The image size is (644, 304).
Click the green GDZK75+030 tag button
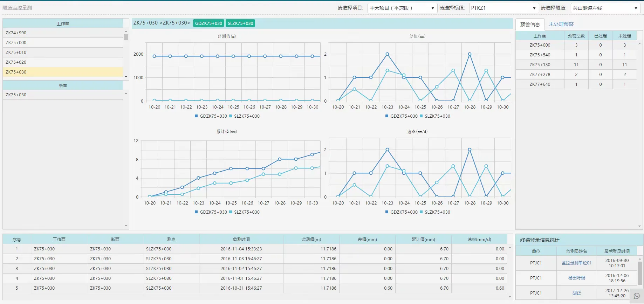[208, 23]
